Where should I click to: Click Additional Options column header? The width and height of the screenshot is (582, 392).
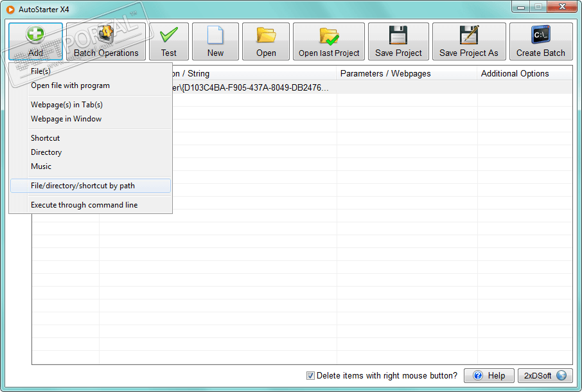[525, 73]
